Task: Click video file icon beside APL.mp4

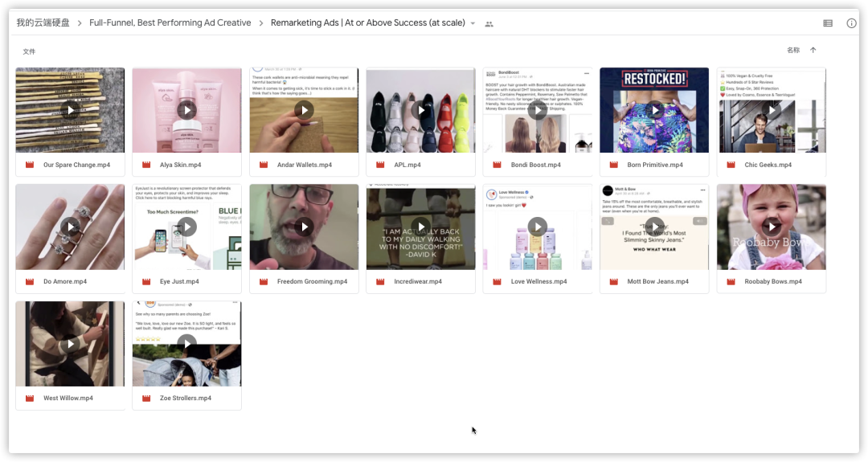Action: point(380,165)
